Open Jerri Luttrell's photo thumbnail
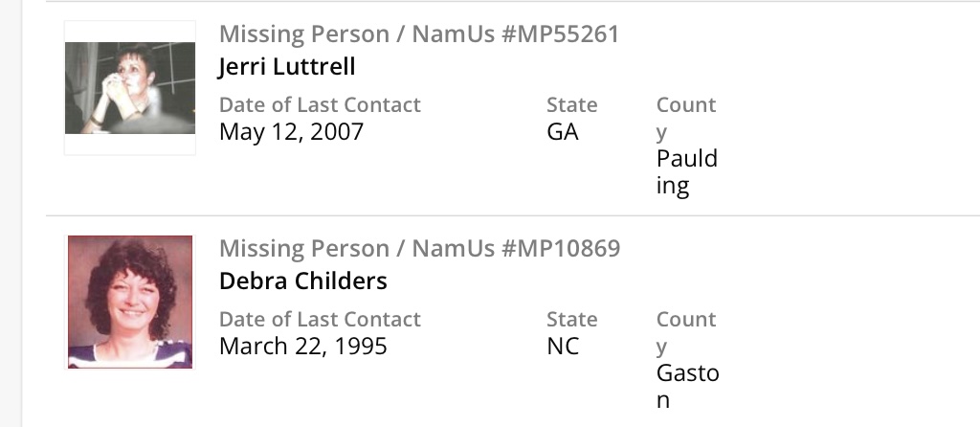The width and height of the screenshot is (980, 427). (130, 88)
